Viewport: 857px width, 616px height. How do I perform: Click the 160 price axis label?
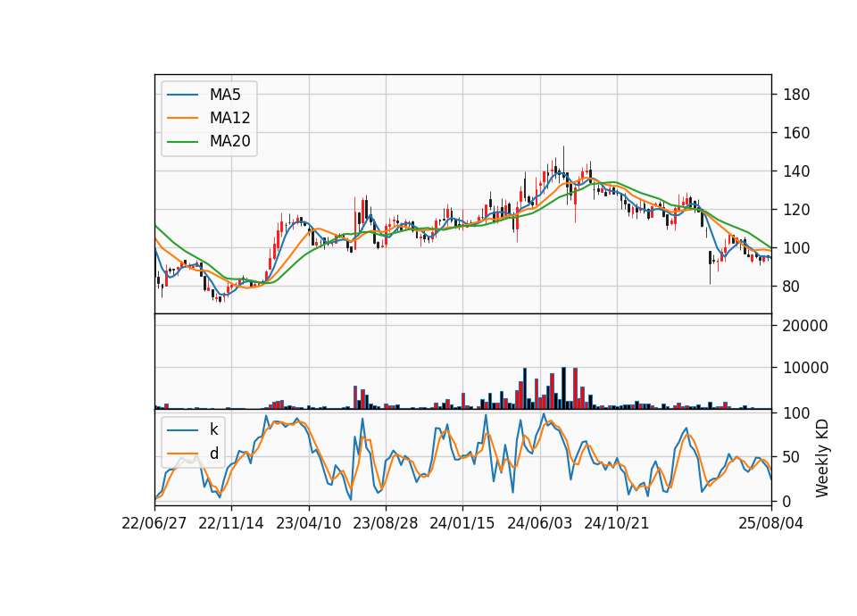[796, 133]
